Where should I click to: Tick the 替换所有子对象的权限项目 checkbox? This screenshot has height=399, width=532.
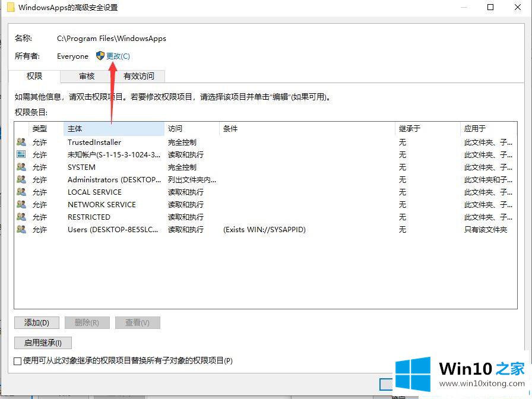tap(18, 361)
